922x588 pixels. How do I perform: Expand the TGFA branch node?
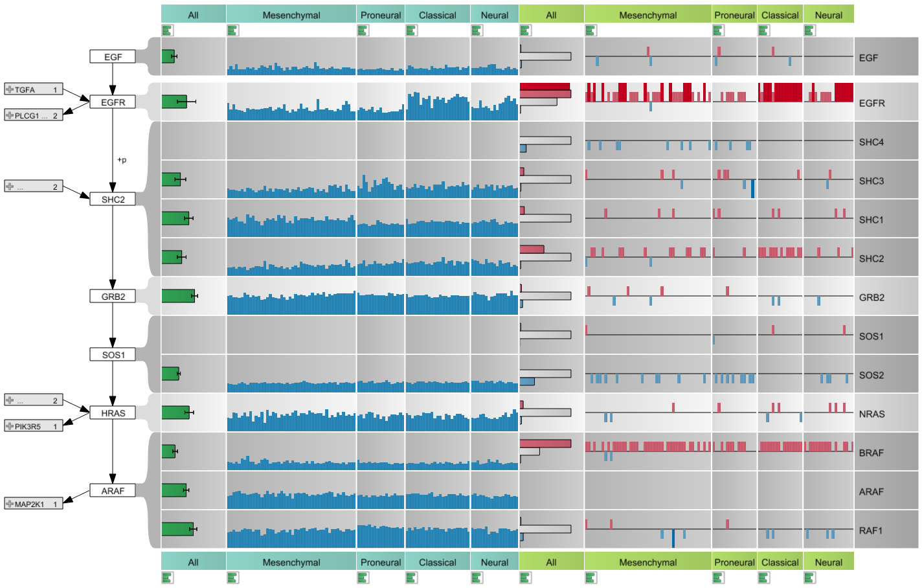(x=10, y=89)
